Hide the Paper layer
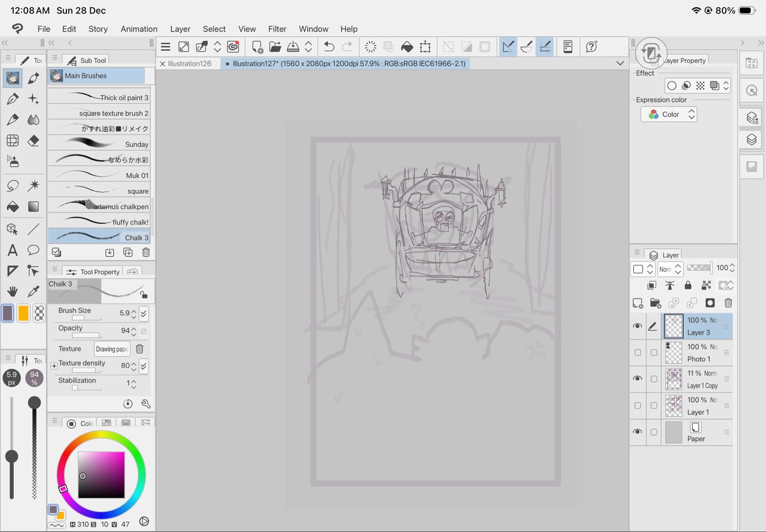Screen dimensions: 766x532 pyautogui.click(x=637, y=432)
